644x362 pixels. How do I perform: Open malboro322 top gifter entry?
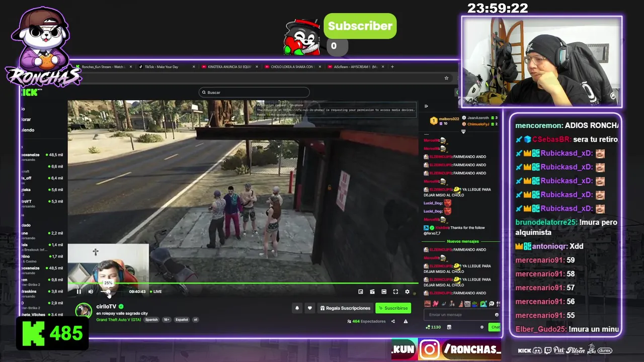click(x=445, y=121)
